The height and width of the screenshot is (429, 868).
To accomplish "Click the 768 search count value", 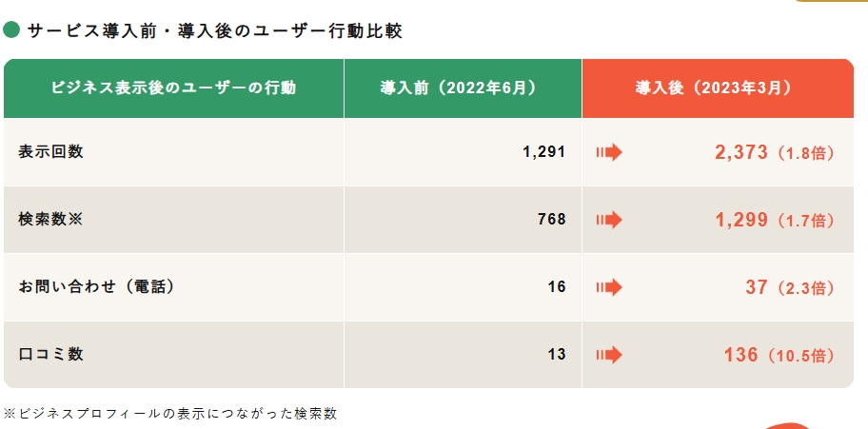I will [x=552, y=220].
